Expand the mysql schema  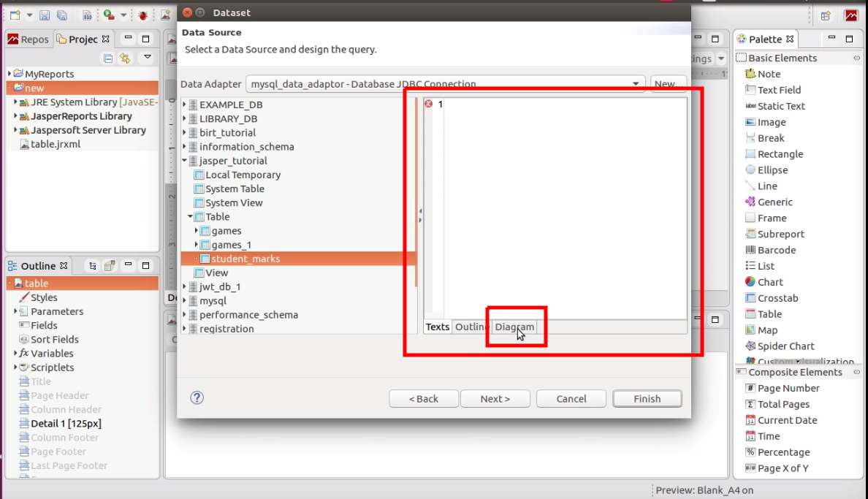(x=185, y=301)
